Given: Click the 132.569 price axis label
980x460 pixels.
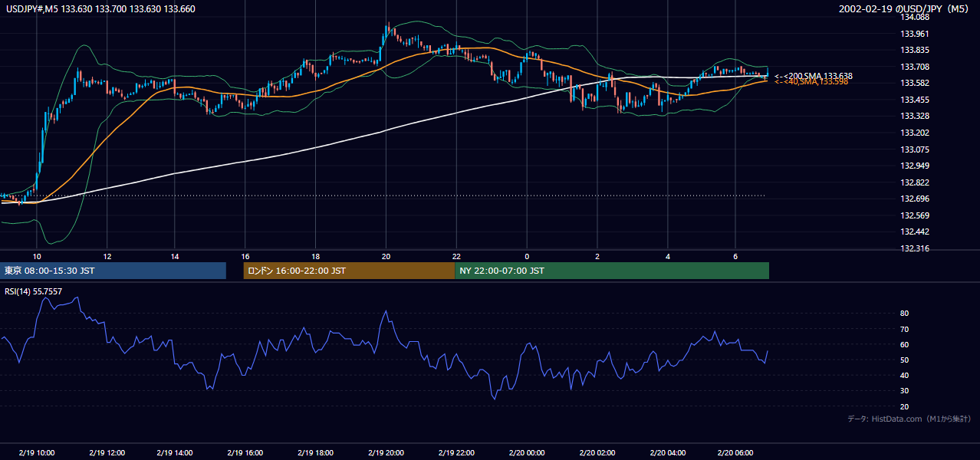Looking at the screenshot, I should click(x=916, y=215).
